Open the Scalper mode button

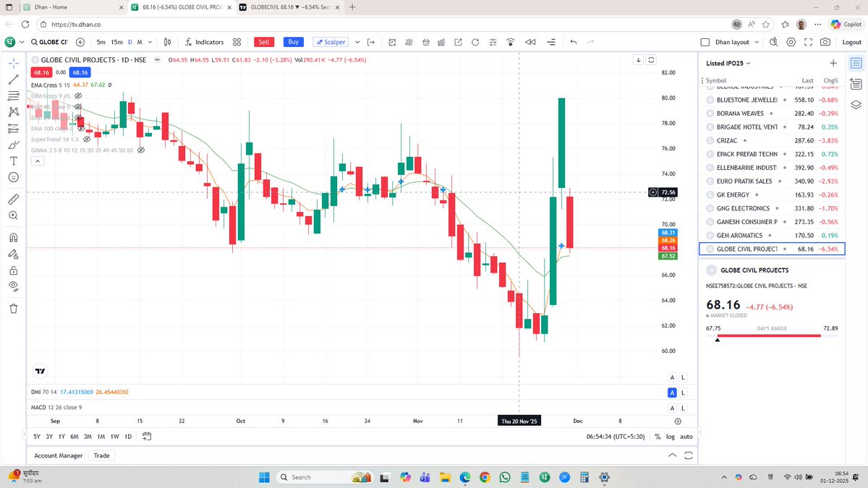(x=331, y=42)
